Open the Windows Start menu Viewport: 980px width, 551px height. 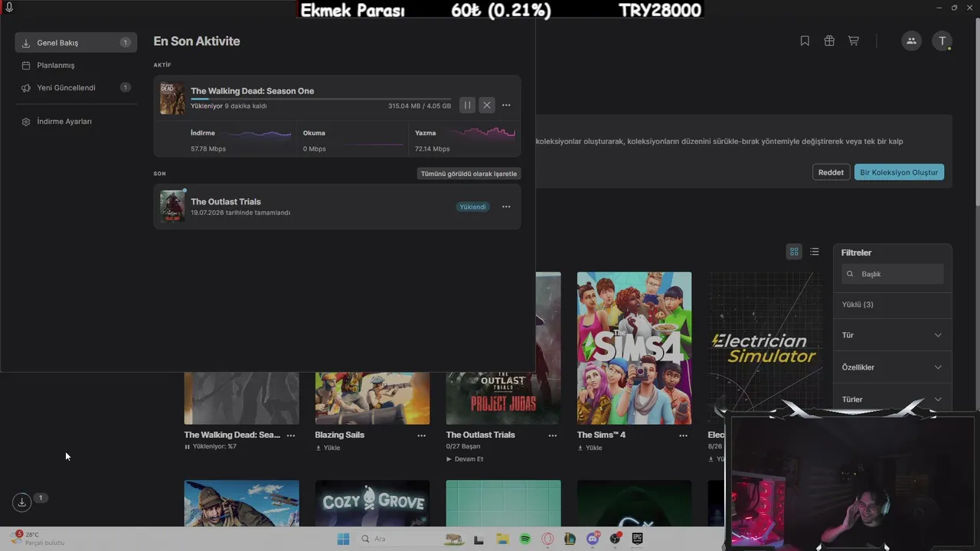coord(343,539)
